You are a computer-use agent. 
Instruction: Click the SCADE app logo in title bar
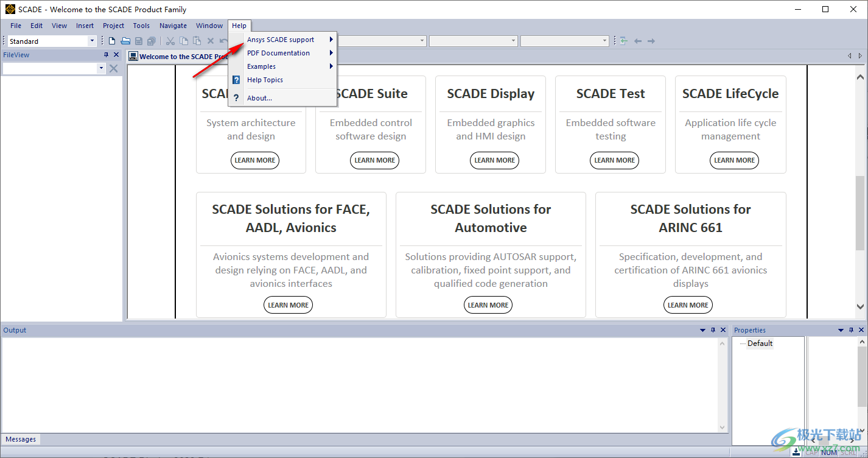click(x=10, y=9)
